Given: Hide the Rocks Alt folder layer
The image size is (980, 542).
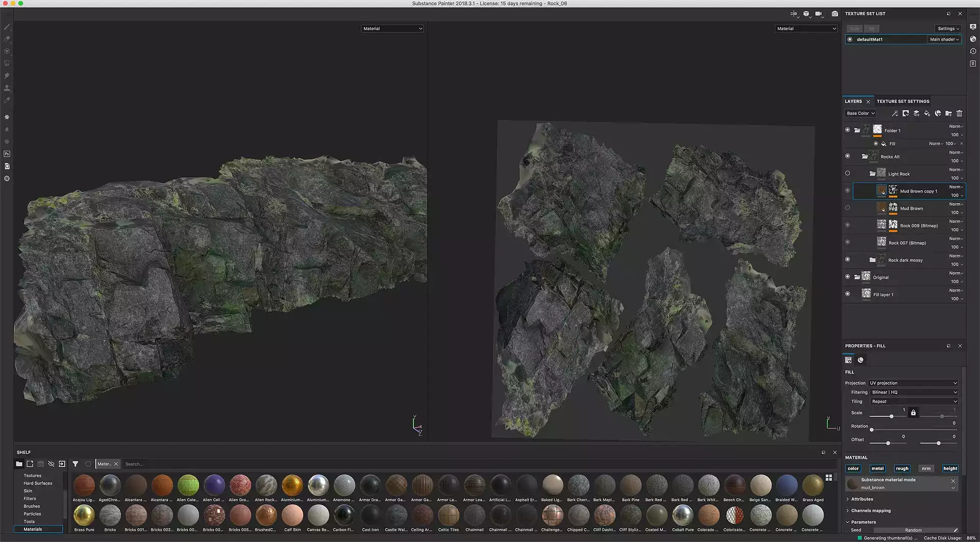Looking at the screenshot, I should (x=847, y=156).
